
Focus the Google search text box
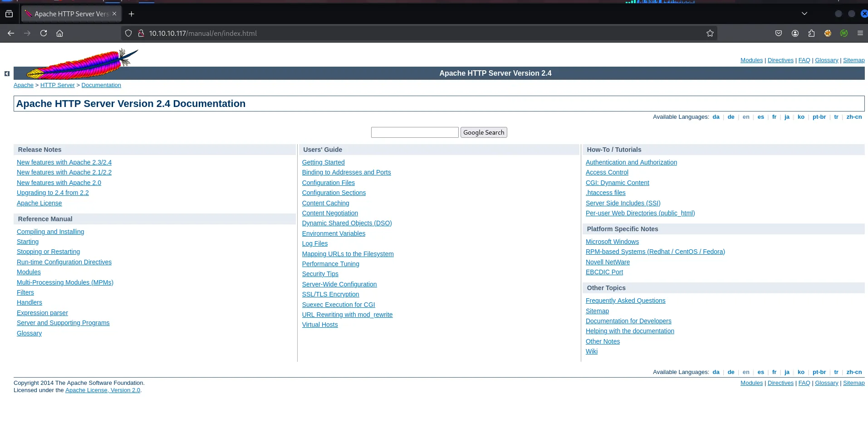point(415,132)
